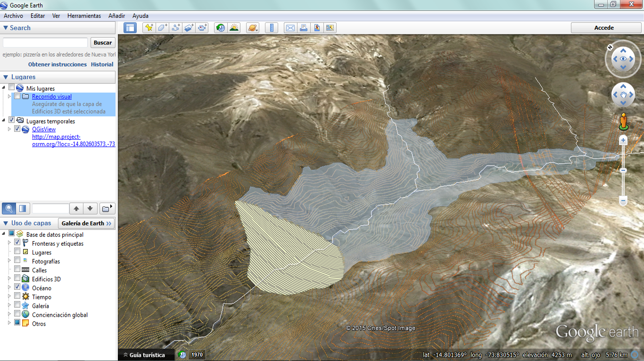The height and width of the screenshot is (361, 644).
Task: Click the Buscar button
Action: point(103,43)
